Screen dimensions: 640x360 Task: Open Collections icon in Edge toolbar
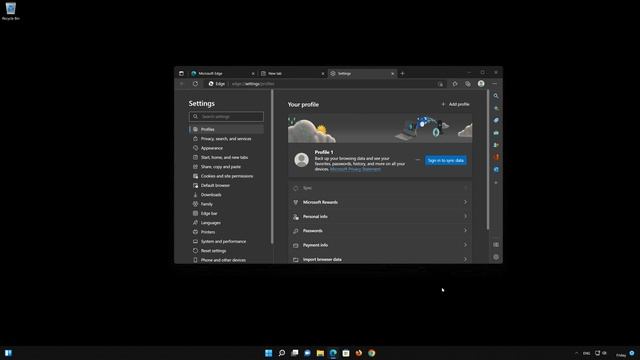[468, 84]
